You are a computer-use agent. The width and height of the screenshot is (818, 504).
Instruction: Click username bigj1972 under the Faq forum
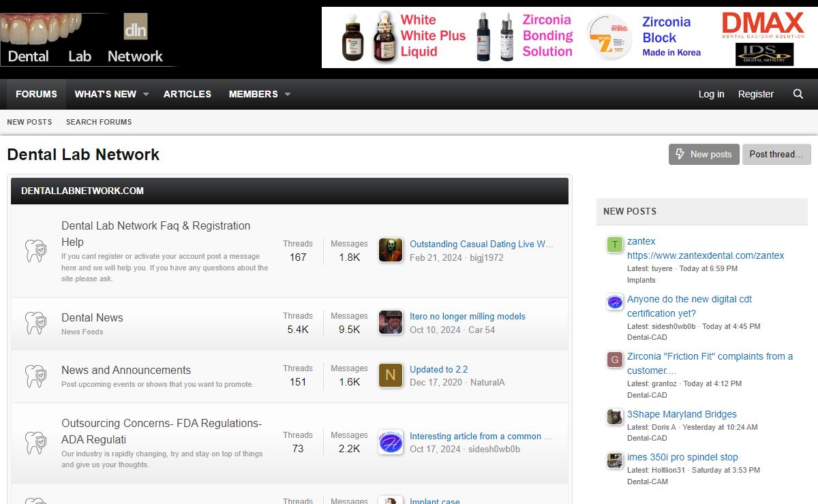coord(487,258)
